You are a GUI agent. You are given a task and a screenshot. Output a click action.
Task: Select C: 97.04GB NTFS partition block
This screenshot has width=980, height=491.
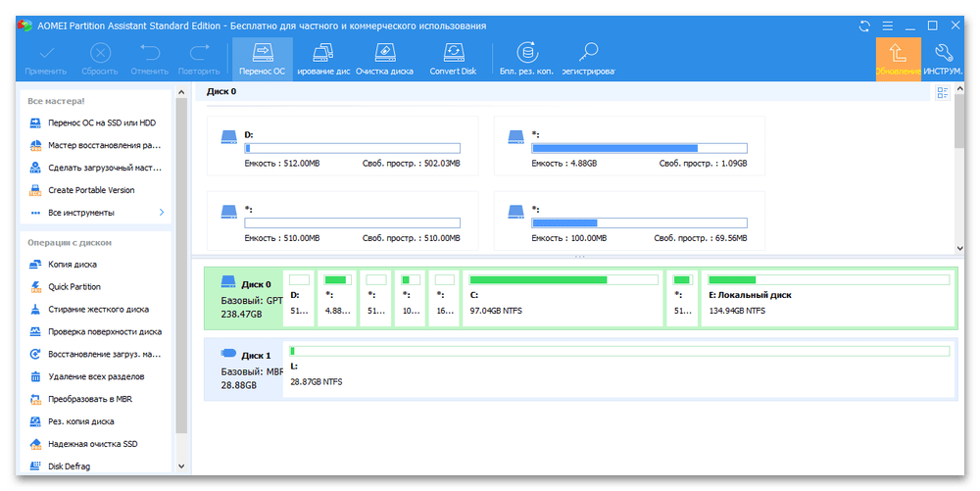point(563,299)
